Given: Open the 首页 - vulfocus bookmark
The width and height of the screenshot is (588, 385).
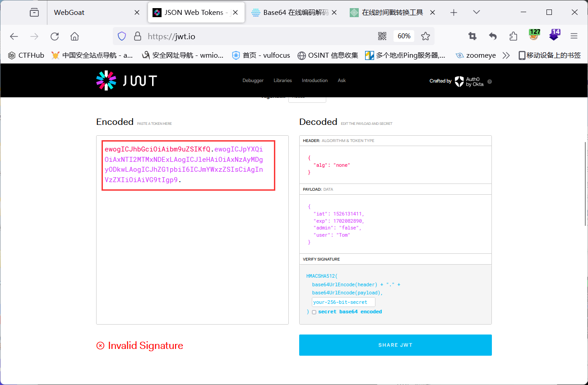Looking at the screenshot, I should click(x=261, y=55).
